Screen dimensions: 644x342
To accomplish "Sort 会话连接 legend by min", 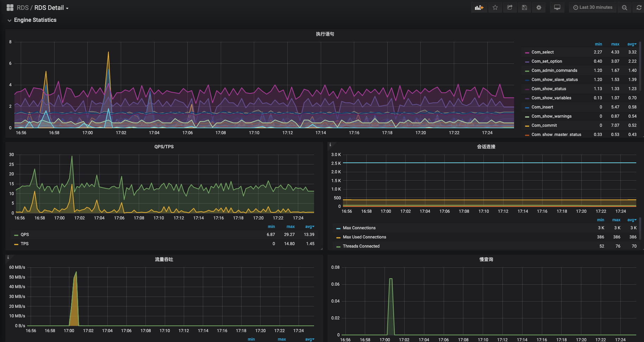I will [600, 220].
